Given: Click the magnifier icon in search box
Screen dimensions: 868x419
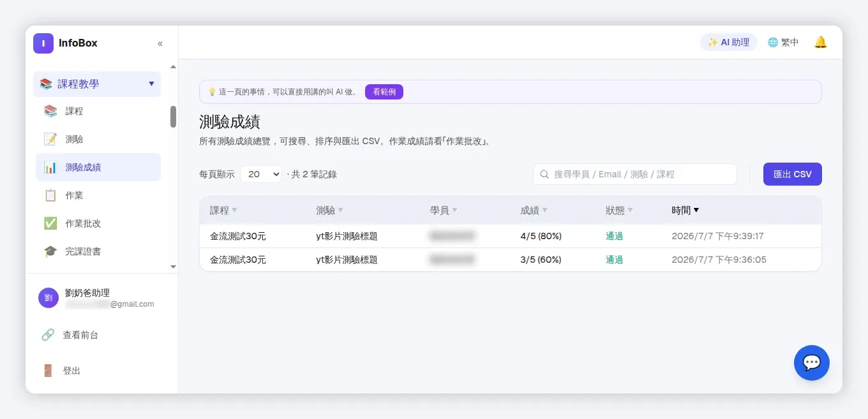Looking at the screenshot, I should point(544,174).
